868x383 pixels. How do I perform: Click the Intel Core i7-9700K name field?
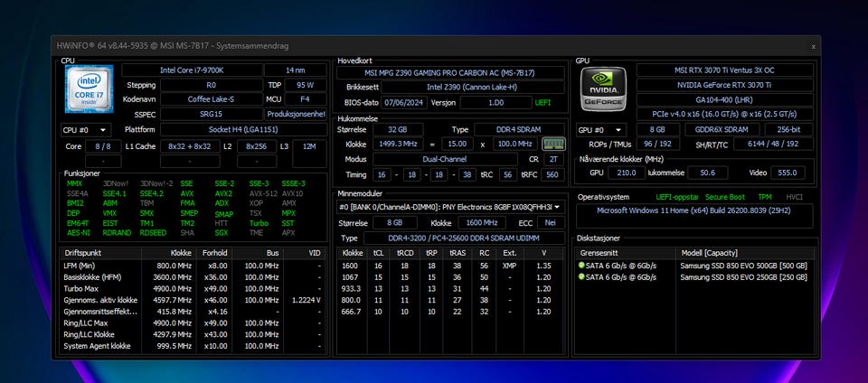[x=191, y=70]
